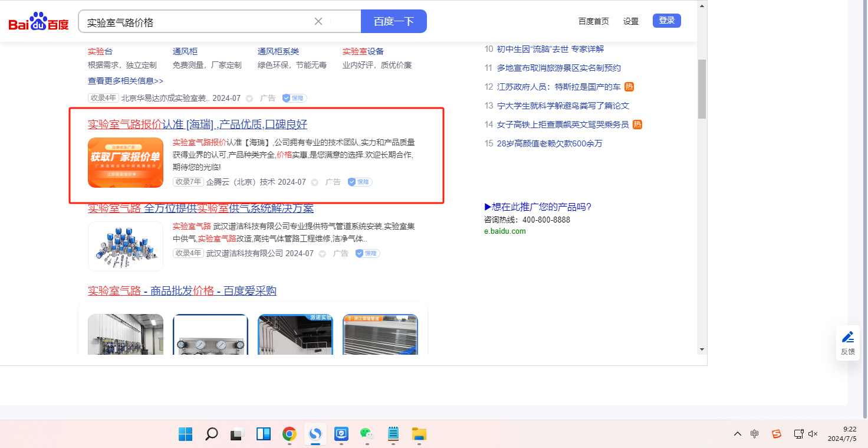Clear the search box with X icon
The height and width of the screenshot is (448, 868).
click(x=318, y=22)
